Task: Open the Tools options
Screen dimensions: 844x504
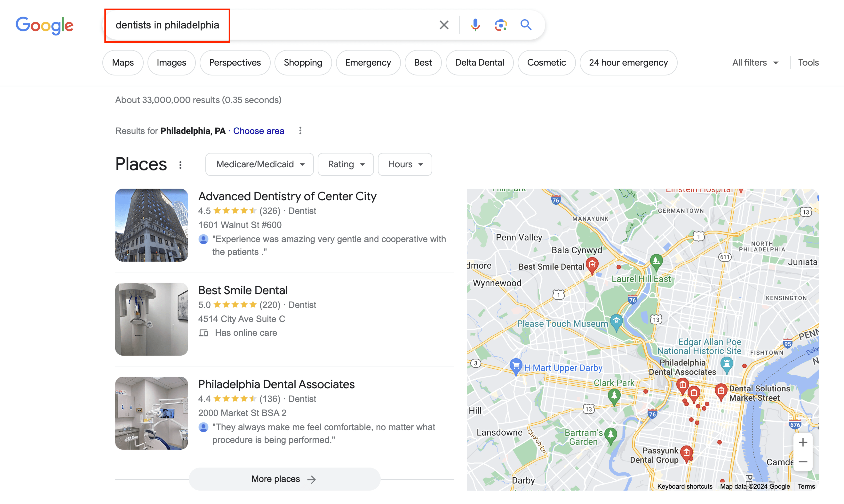Action: 808,63
